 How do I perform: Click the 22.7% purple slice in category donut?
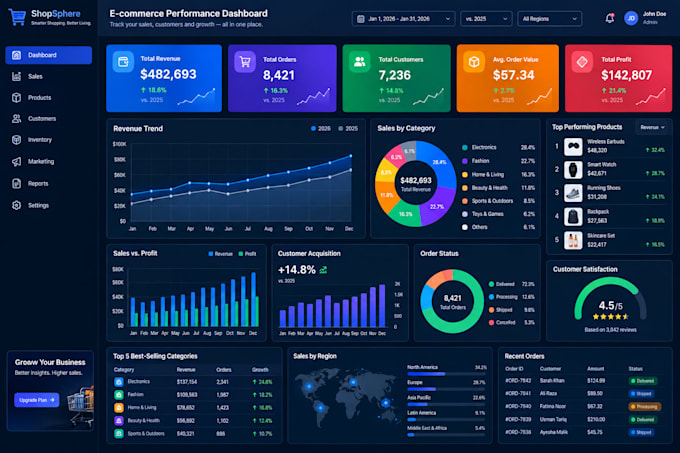pos(436,206)
